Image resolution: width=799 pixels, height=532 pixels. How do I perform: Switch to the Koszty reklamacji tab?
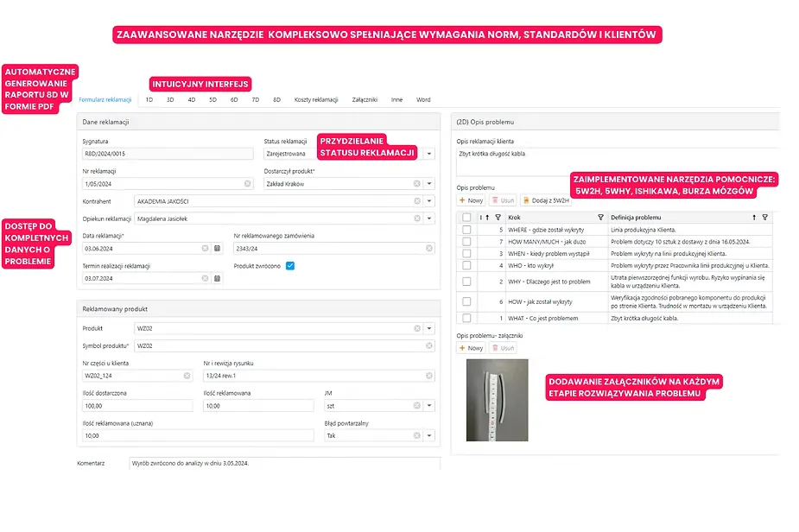pos(316,100)
